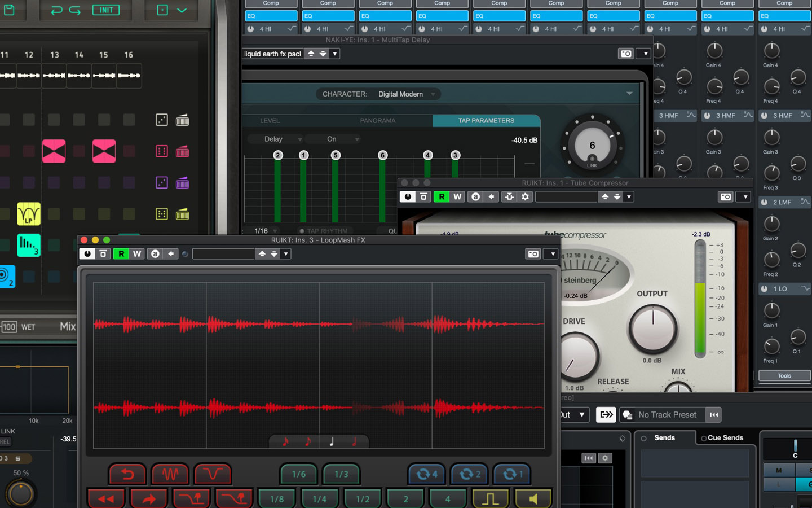Viewport: 812px width, 508px height.
Task: Click the save disk icon in the top toolbar
Action: [9, 10]
